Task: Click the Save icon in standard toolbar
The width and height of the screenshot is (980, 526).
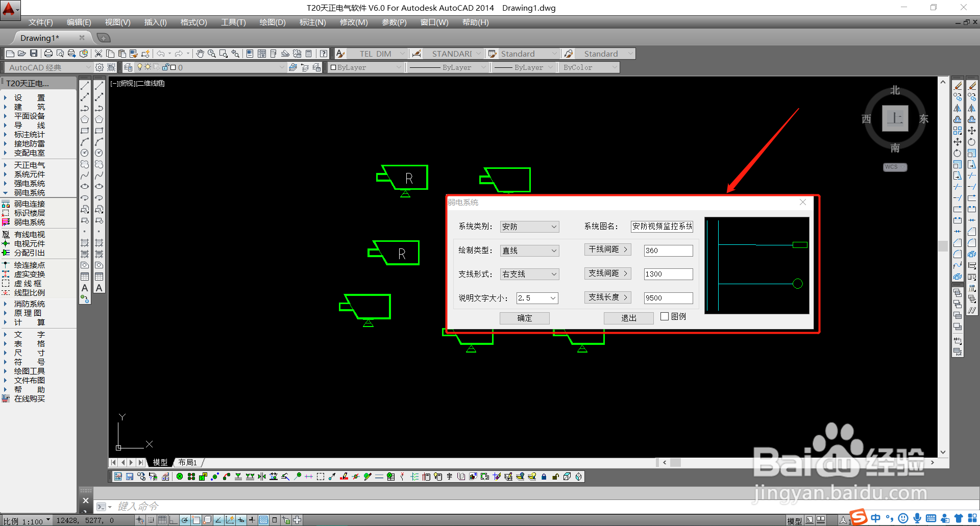Action: point(34,54)
